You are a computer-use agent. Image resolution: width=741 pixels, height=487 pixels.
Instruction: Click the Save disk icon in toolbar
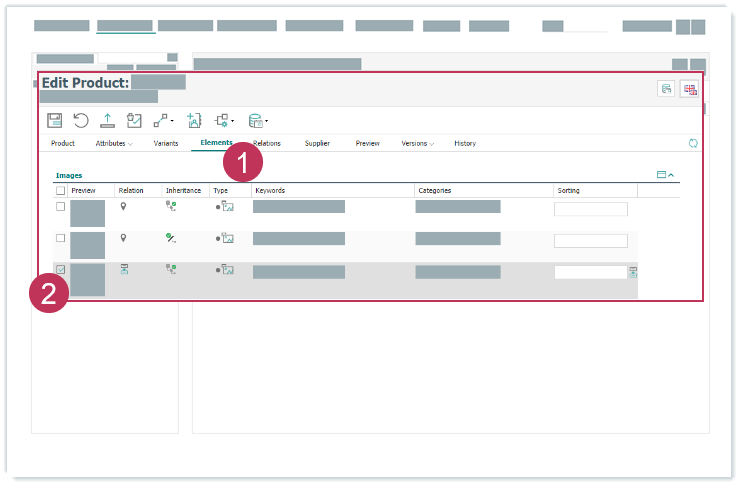click(55, 121)
